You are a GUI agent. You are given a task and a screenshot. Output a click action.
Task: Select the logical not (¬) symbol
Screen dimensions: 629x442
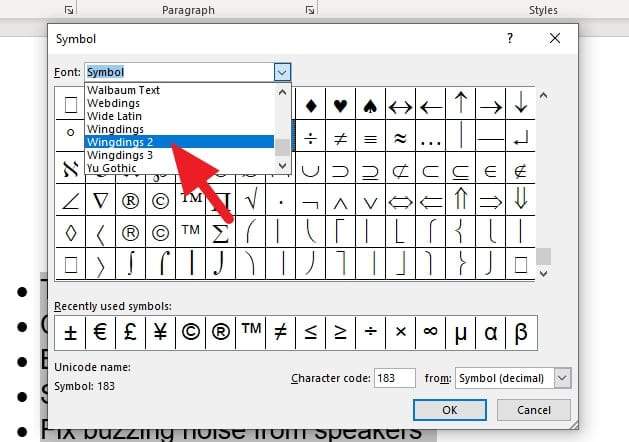311,200
